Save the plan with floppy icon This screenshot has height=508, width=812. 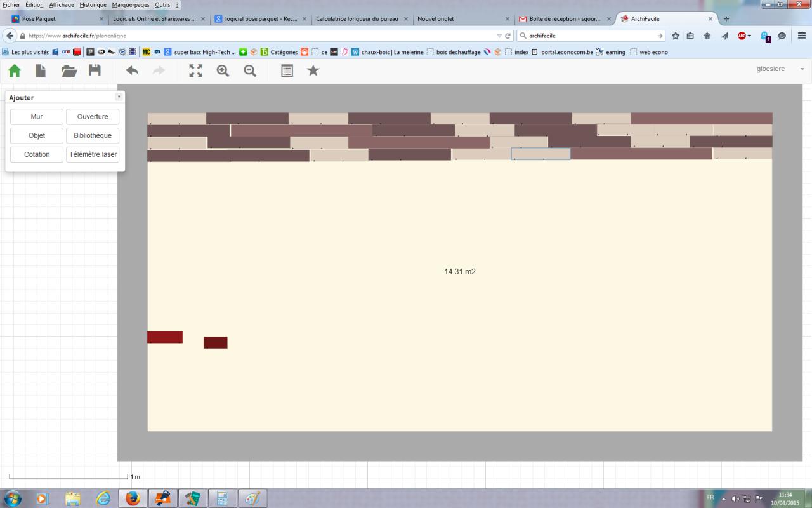point(95,70)
